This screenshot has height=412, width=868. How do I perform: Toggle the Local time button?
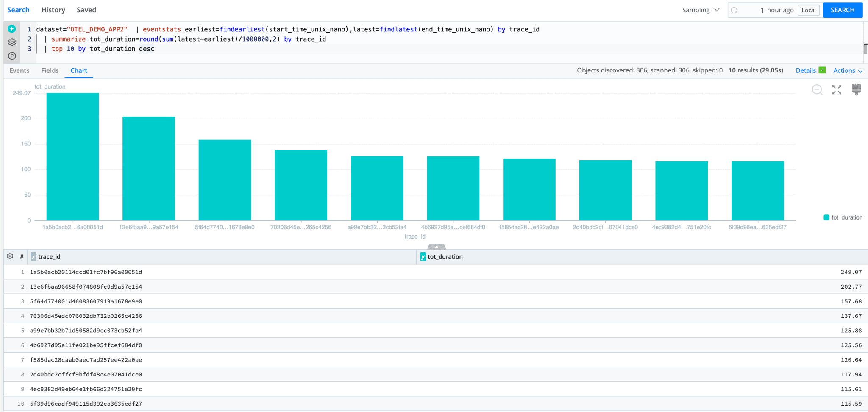[808, 10]
